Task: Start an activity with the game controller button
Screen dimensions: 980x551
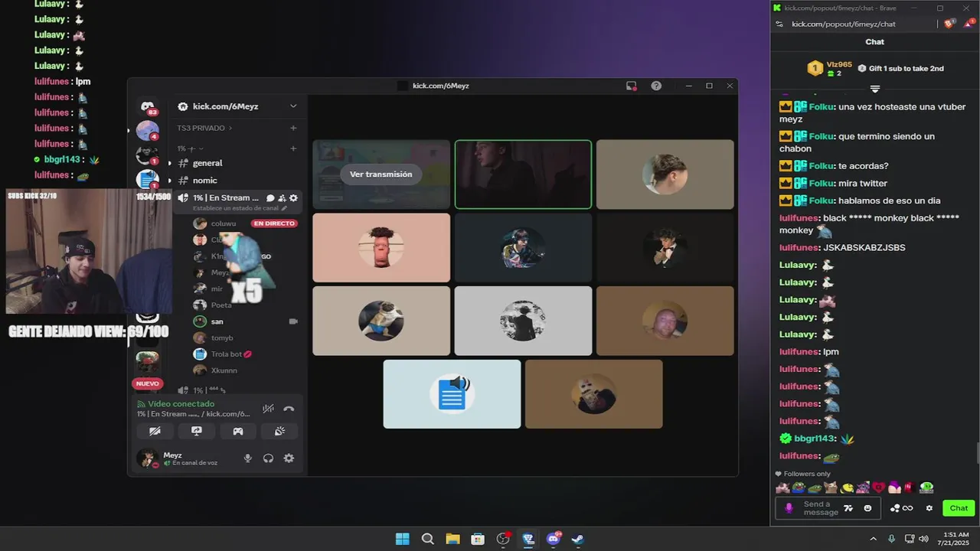Action: coord(238,431)
